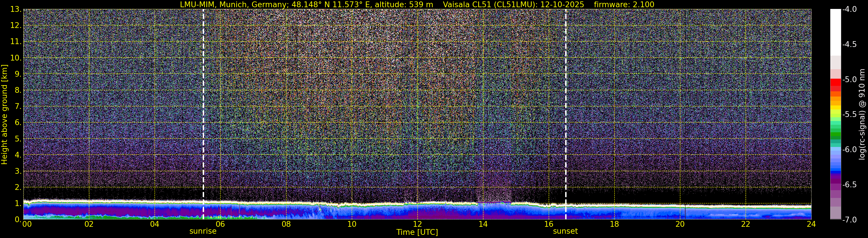
Task: Click the time axis tick '22'
Action: tap(746, 224)
